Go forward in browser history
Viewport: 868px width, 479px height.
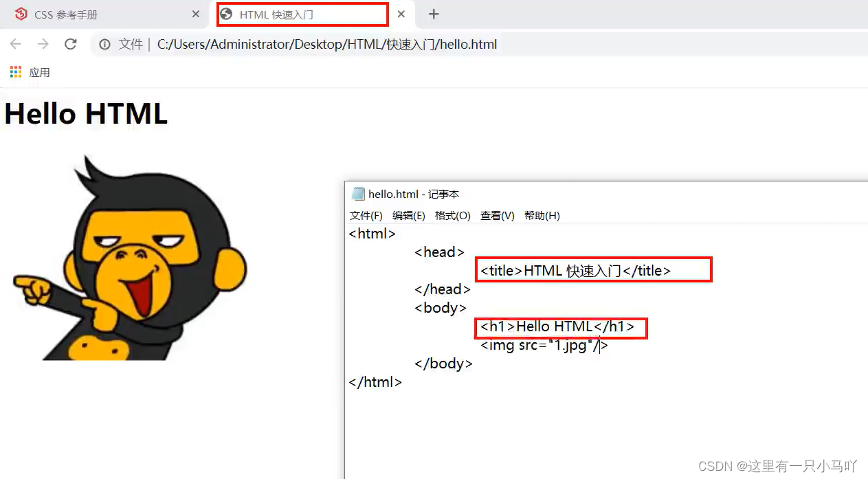point(43,44)
